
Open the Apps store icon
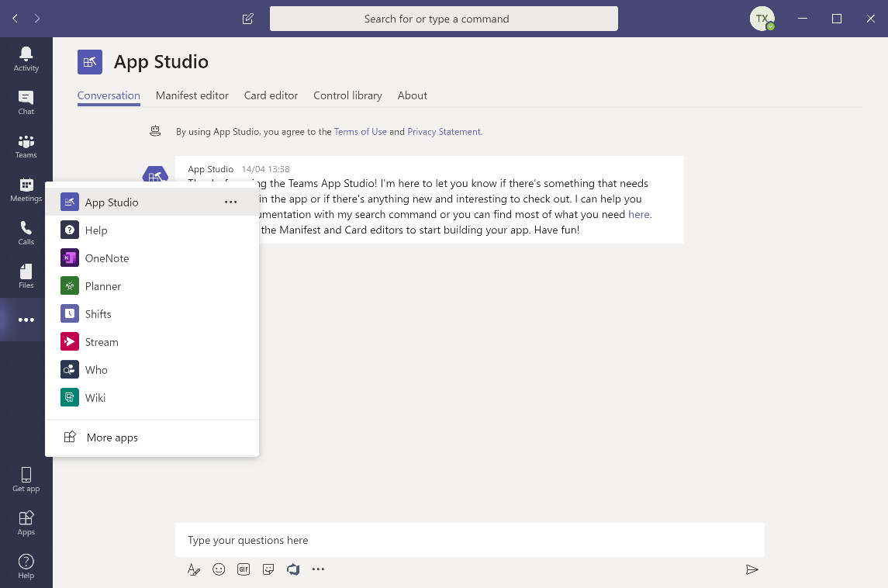click(x=26, y=523)
